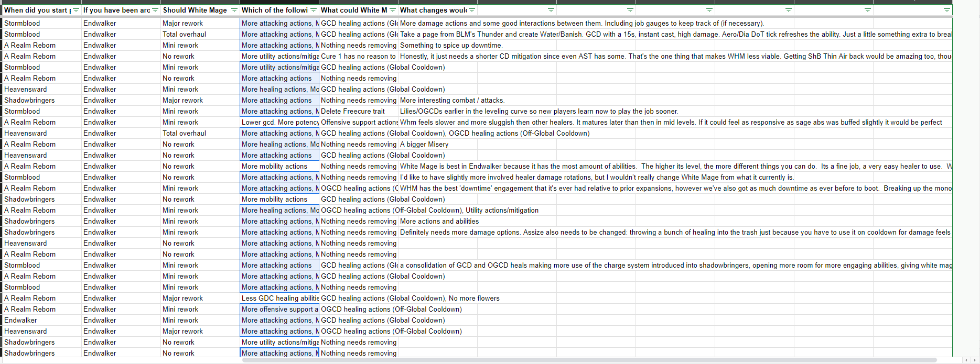Screen dimensions: 980x364
Task: Select 'OGCD healing actions' beside 'WHM has the best'
Action: click(x=359, y=188)
